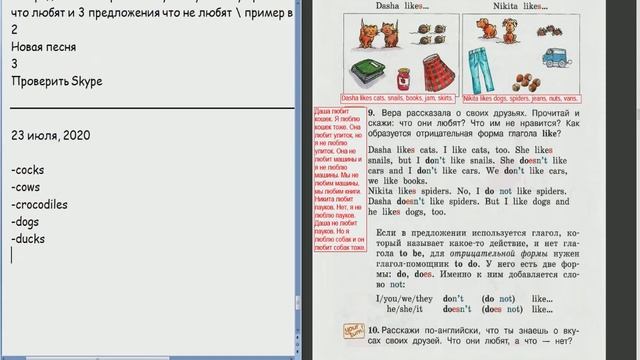640x360 pixels.
Task: Click the Next Page double-arrow on Word's scrollbar
Action: tap(298, 351)
